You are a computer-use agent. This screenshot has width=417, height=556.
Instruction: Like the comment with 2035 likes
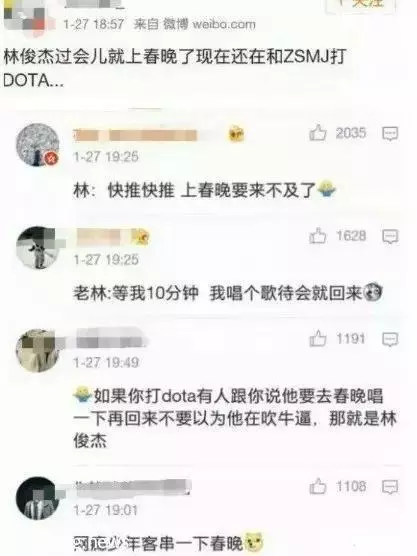pos(318,133)
